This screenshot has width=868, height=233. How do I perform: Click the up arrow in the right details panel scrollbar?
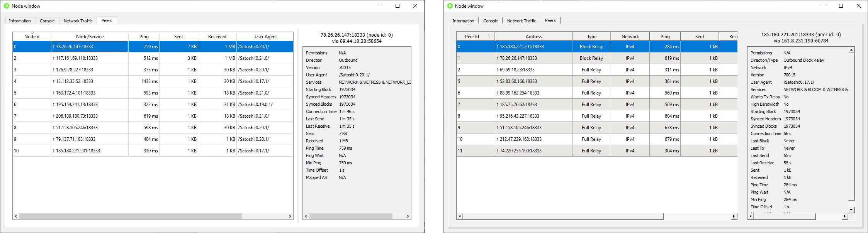pyautogui.click(x=851, y=50)
